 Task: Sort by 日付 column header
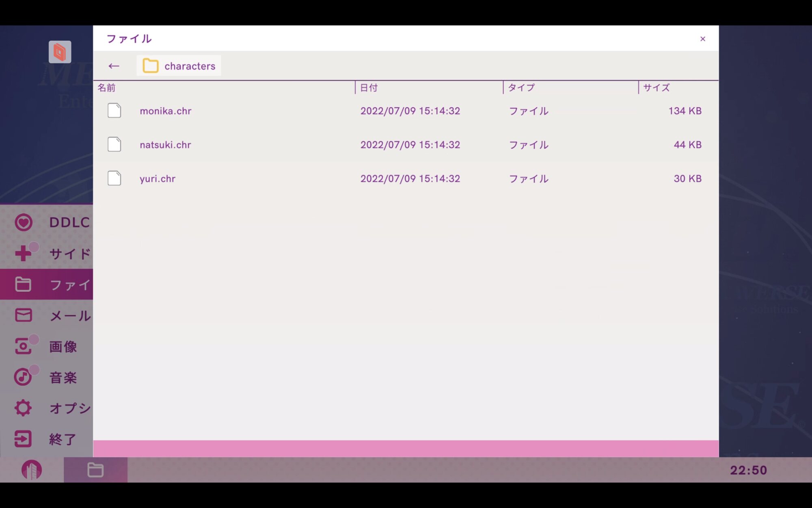(369, 88)
